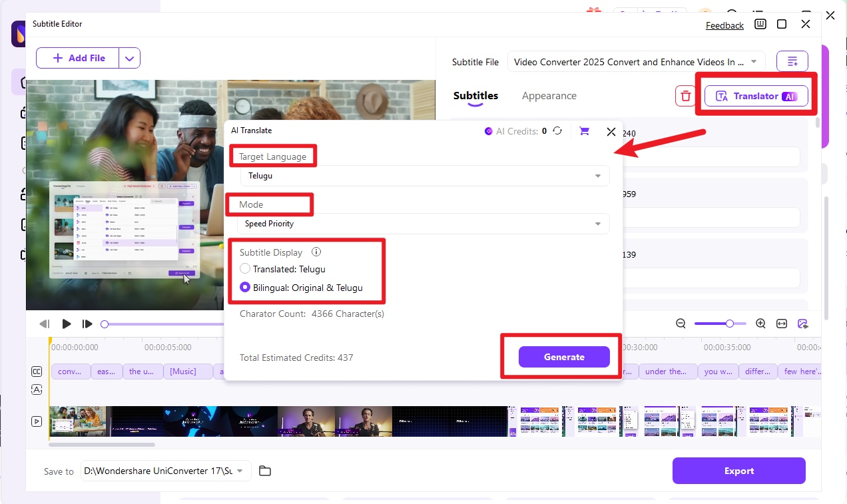Image resolution: width=847 pixels, height=504 pixels.
Task: Open the Target Language dropdown showing Telugu
Action: point(423,176)
